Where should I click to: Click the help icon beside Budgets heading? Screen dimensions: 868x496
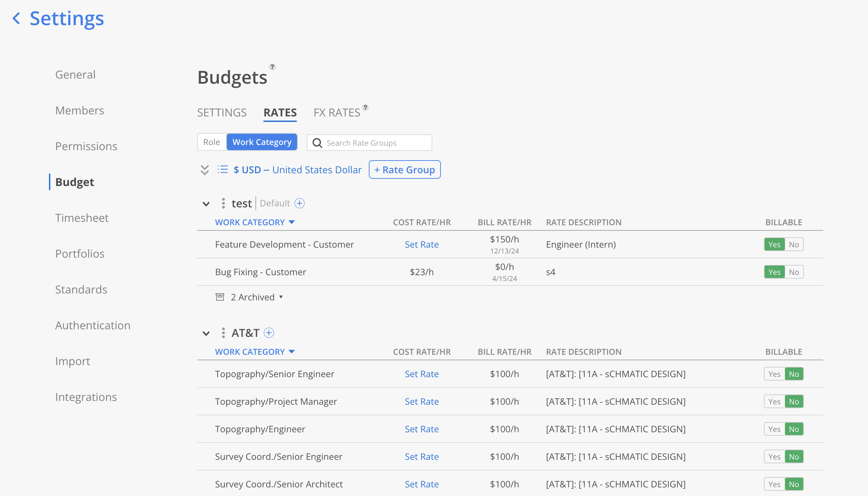[272, 67]
